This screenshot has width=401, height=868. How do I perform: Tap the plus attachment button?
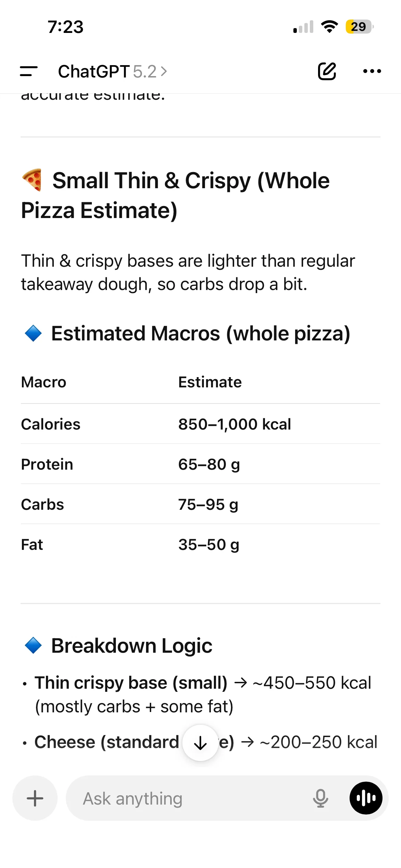click(35, 798)
